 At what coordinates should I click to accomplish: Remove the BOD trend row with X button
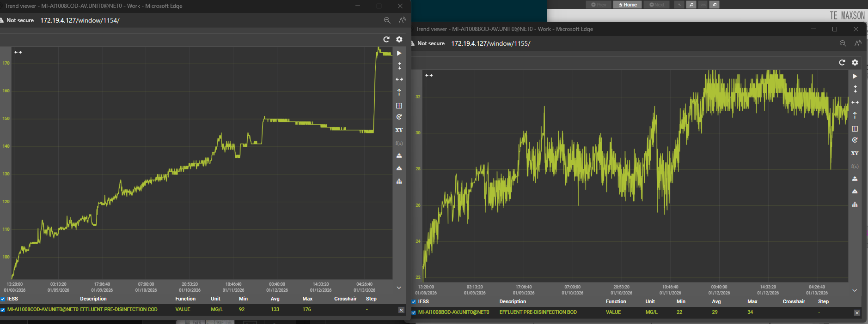[857, 312]
